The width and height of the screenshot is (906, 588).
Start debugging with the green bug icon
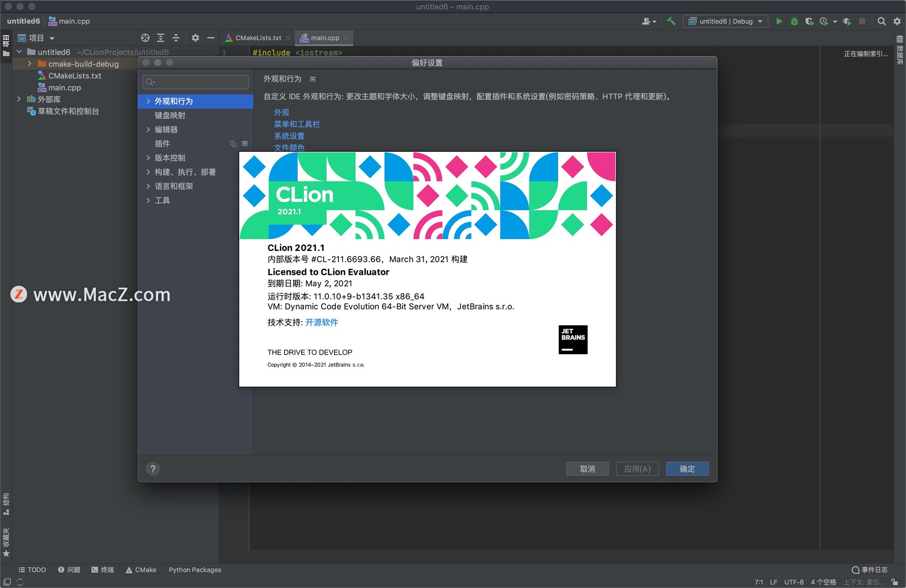[x=794, y=21]
